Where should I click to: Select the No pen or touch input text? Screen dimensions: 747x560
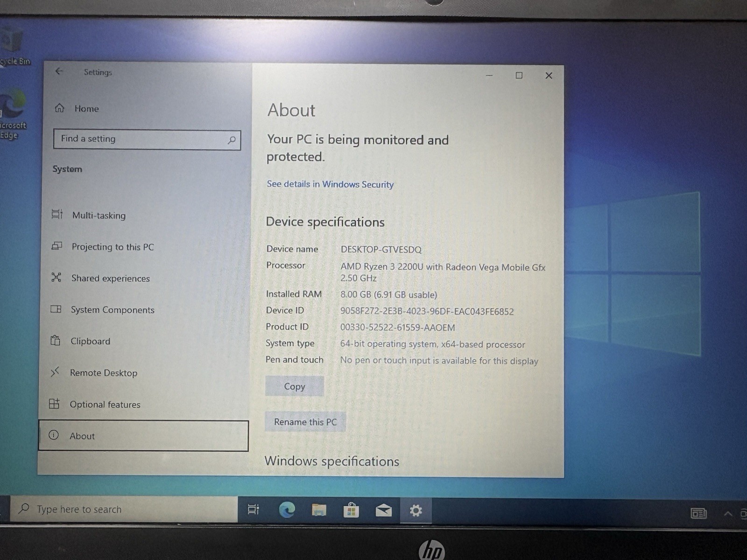coord(439,361)
